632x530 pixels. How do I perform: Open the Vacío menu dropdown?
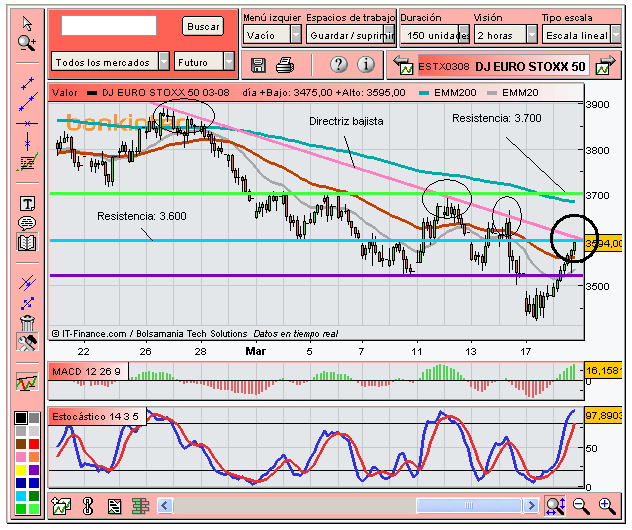tap(272, 35)
